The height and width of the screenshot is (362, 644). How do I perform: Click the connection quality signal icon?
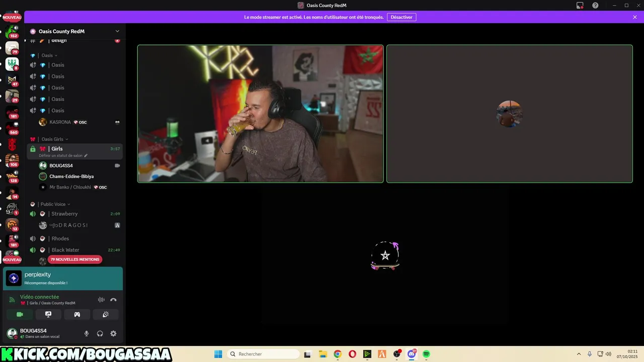(x=12, y=300)
